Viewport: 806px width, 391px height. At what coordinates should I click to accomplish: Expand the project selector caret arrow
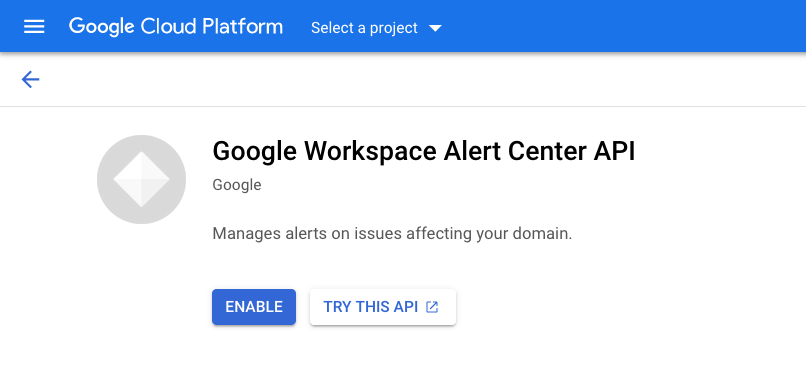pyautogui.click(x=435, y=28)
